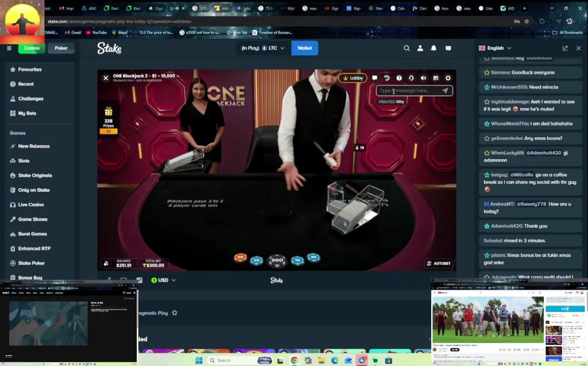Open the game settings gear icon
This screenshot has height=366, width=588.
[448, 78]
